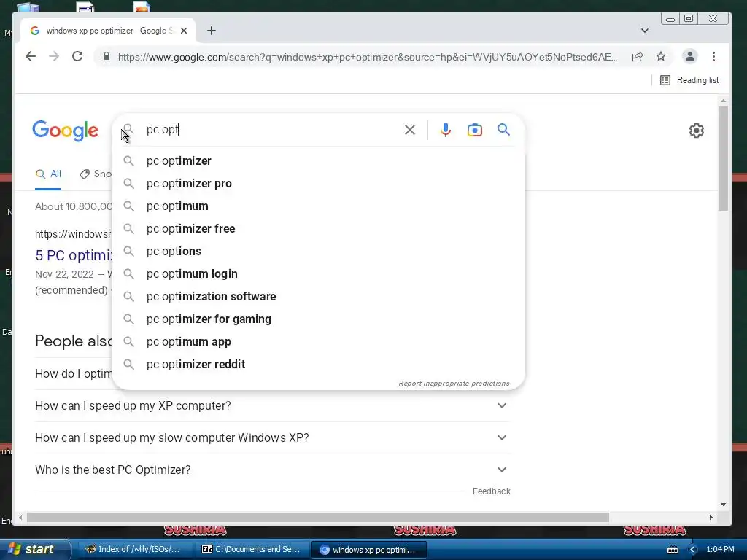Click the 'windows xp pc optimi...' taskbar button
The height and width of the screenshot is (560, 747).
tap(368, 550)
